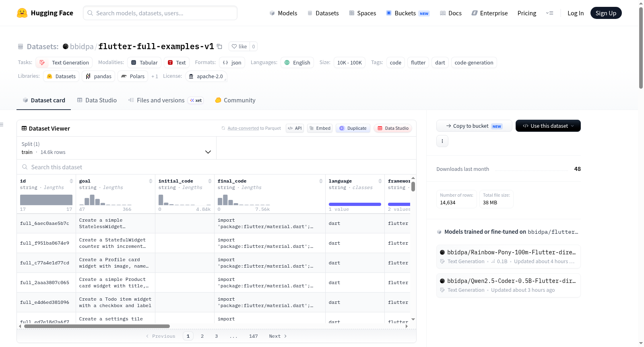The width and height of the screenshot is (644, 347).
Task: Click the Polars library tag
Action: (133, 76)
